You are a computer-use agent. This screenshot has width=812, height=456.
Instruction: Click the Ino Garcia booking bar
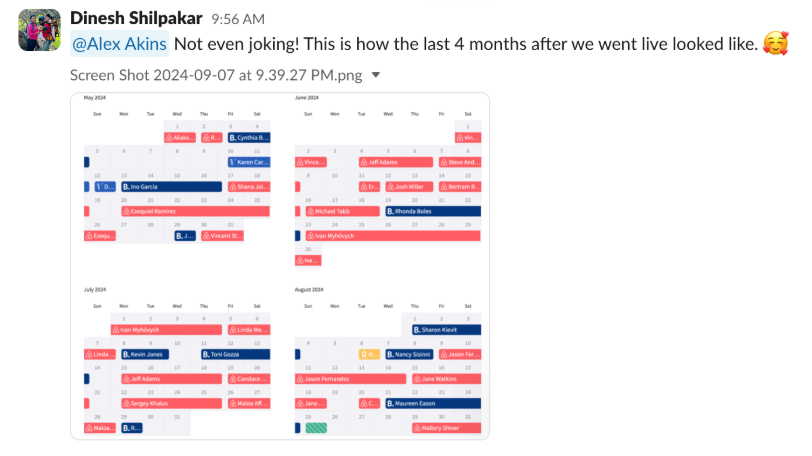pyautogui.click(x=171, y=187)
